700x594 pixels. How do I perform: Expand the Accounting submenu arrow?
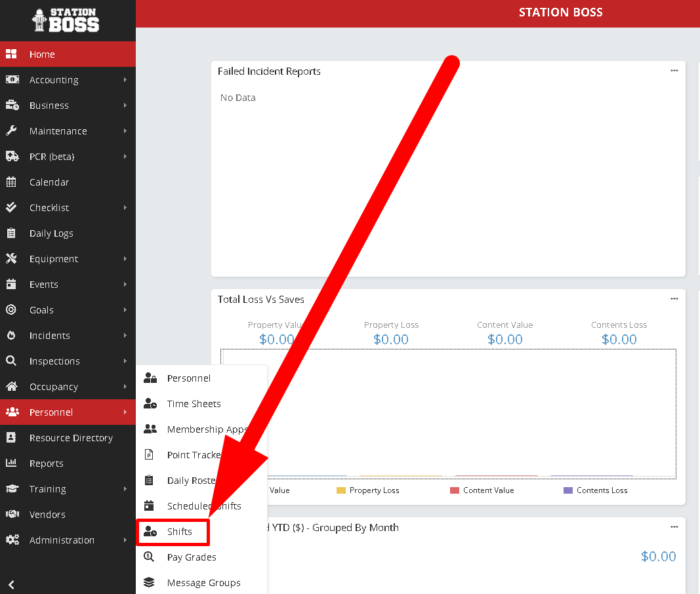point(125,80)
